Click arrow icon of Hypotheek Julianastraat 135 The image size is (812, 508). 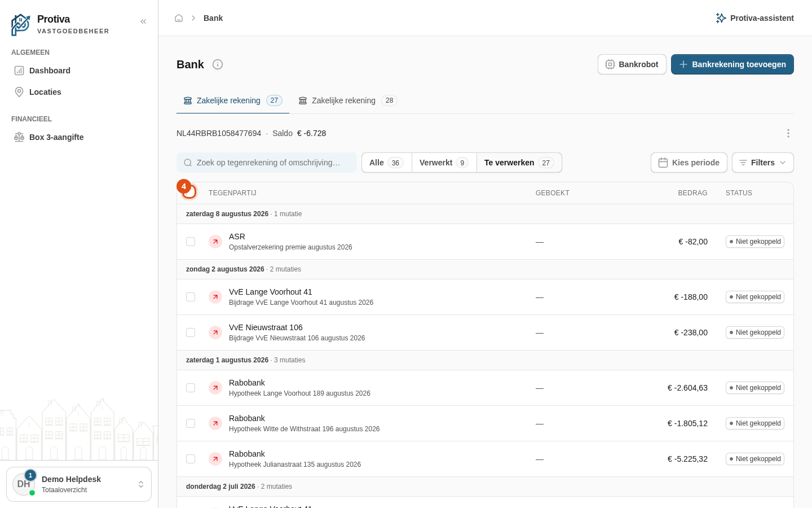(215, 459)
